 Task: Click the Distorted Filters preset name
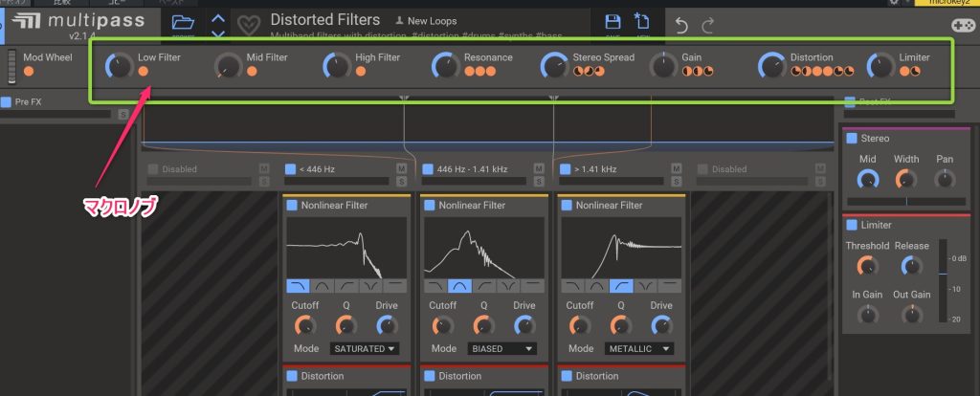click(x=324, y=19)
